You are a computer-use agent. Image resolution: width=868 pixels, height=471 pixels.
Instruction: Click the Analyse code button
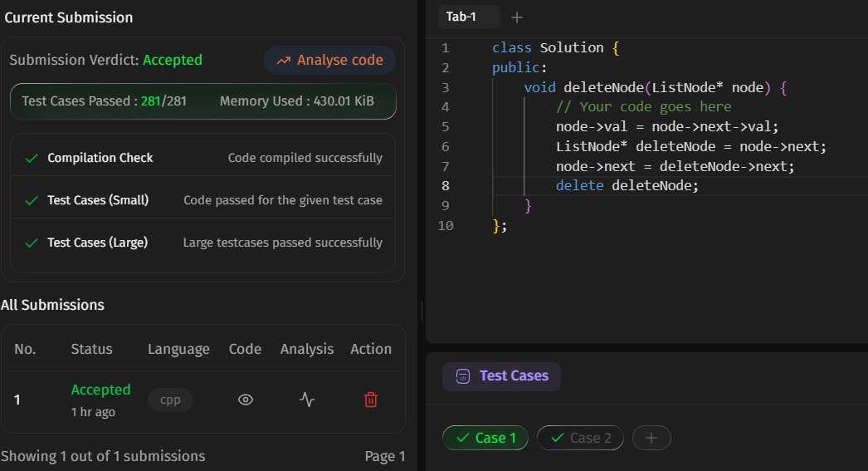(329, 60)
